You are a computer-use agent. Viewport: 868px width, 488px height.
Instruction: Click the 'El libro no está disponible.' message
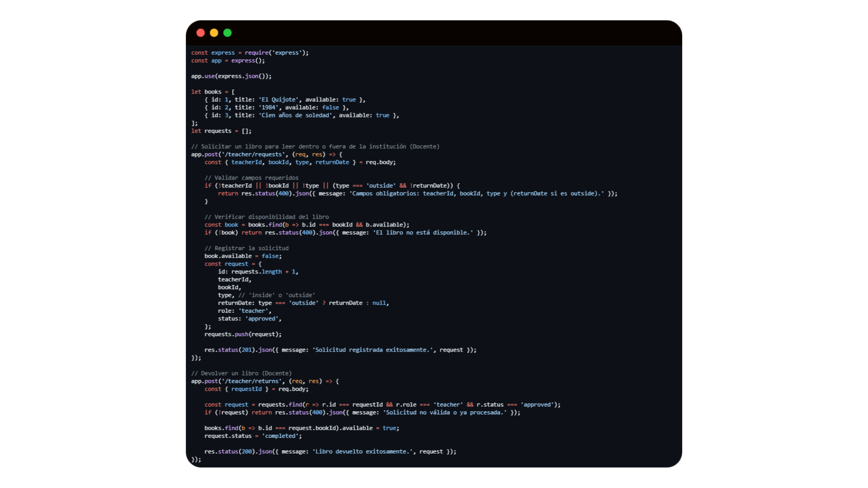pyautogui.click(x=423, y=233)
